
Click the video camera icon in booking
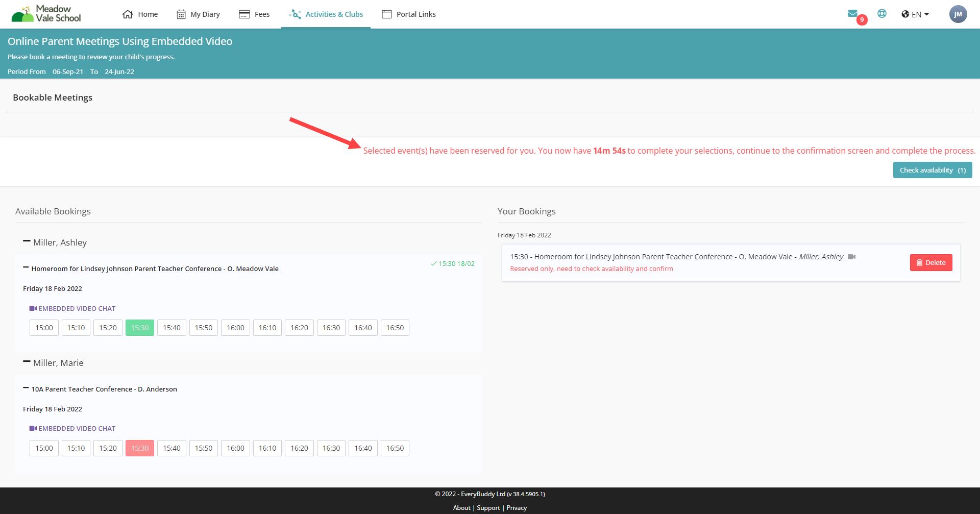(851, 257)
